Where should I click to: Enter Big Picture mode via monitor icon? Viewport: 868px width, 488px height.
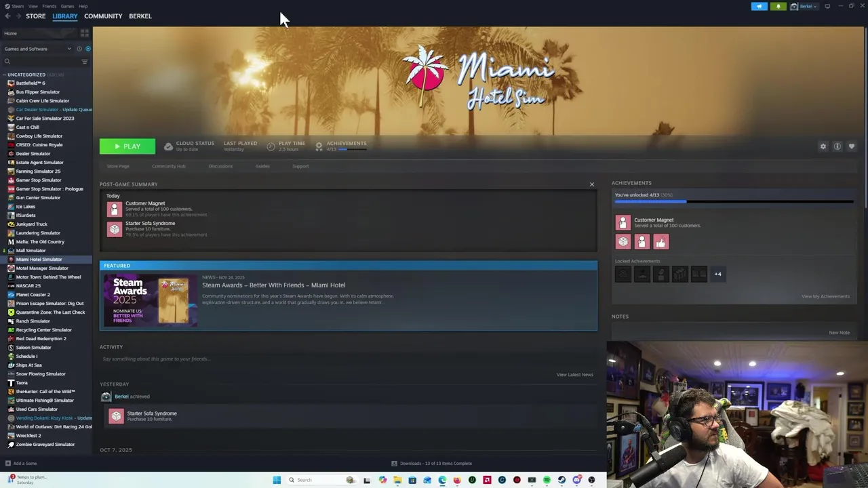tap(827, 6)
